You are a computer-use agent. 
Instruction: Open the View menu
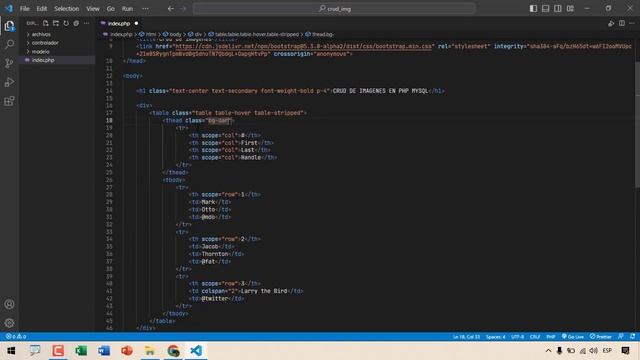tap(93, 9)
